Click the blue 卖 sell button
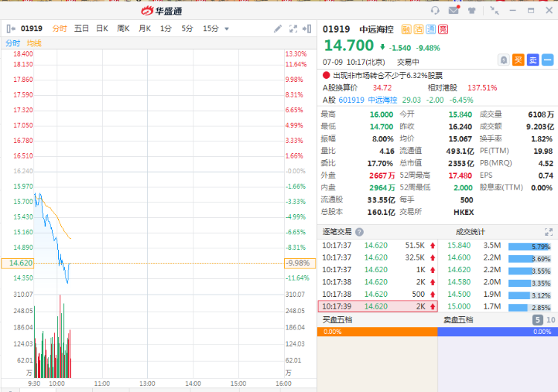The height and width of the screenshot is (392, 558). tap(533, 60)
